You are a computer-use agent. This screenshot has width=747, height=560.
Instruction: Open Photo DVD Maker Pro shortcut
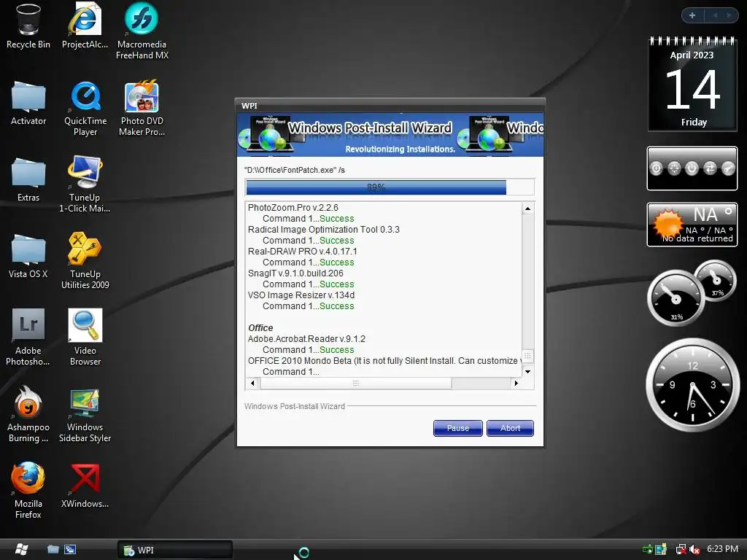click(142, 109)
